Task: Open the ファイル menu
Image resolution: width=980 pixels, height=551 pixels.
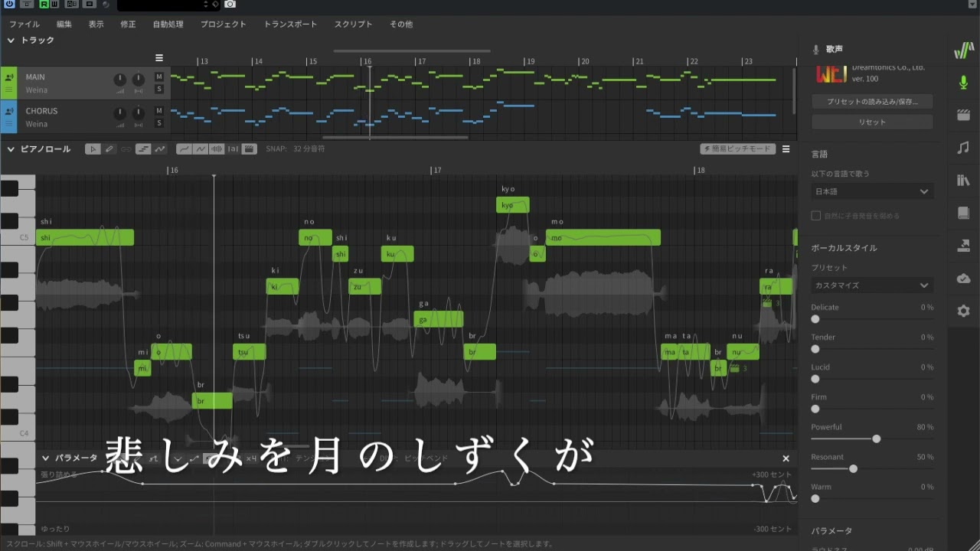Action: tap(24, 24)
